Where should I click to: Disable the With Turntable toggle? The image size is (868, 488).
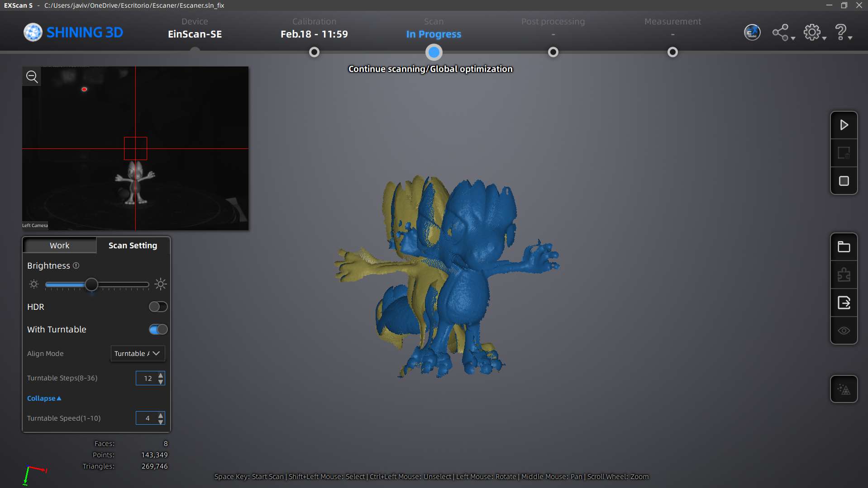tap(158, 329)
